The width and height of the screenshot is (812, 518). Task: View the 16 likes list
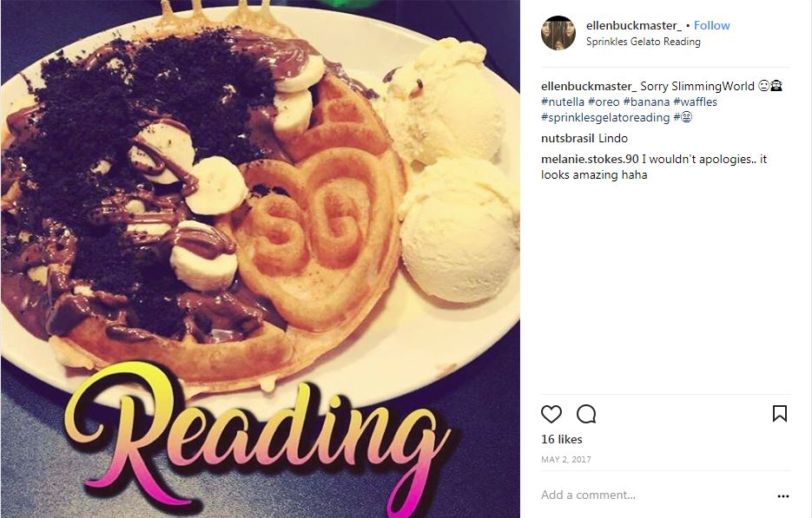[561, 439]
